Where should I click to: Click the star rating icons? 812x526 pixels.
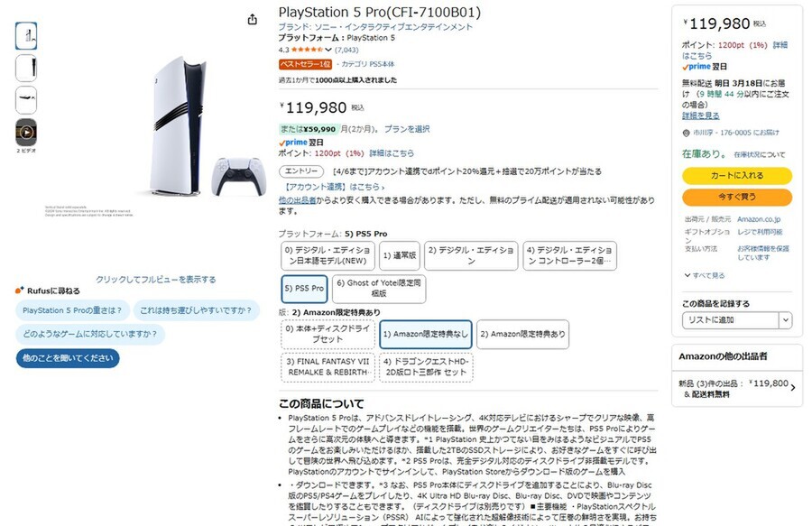(307, 50)
